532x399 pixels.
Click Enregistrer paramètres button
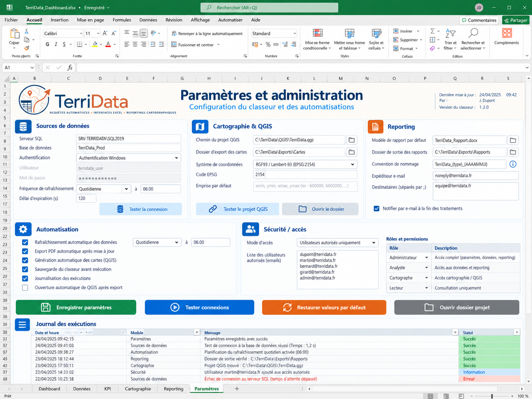pos(76,308)
